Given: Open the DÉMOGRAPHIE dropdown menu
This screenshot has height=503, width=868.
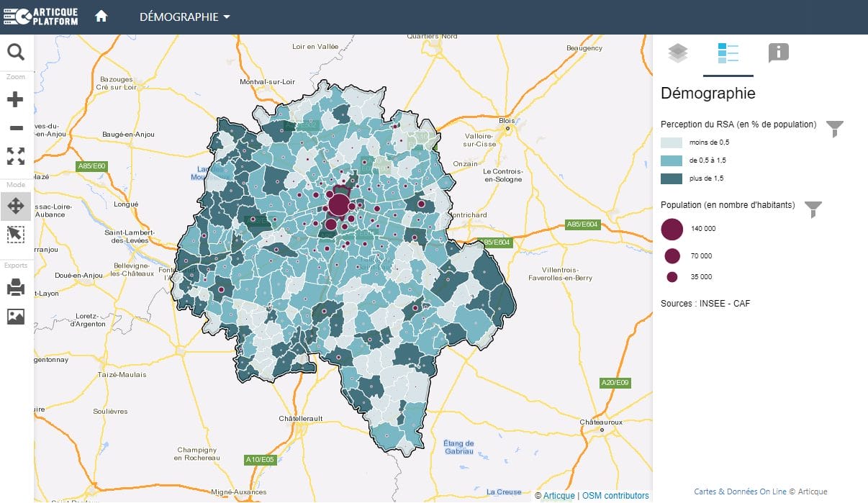Looking at the screenshot, I should [x=184, y=17].
